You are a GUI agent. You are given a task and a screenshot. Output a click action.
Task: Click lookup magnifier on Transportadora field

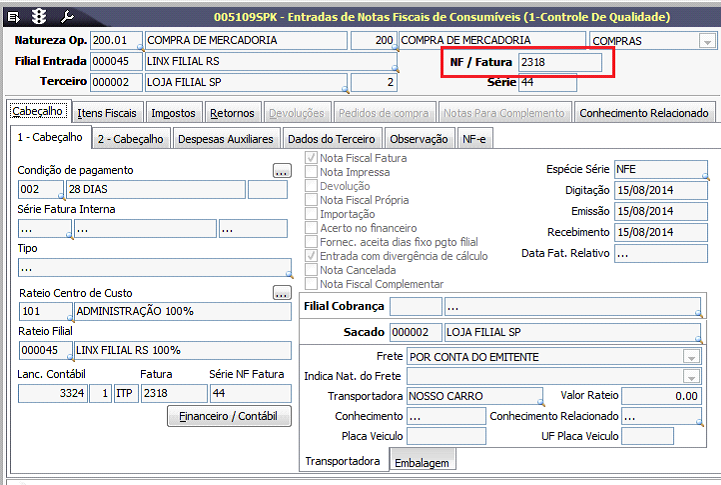point(541,404)
